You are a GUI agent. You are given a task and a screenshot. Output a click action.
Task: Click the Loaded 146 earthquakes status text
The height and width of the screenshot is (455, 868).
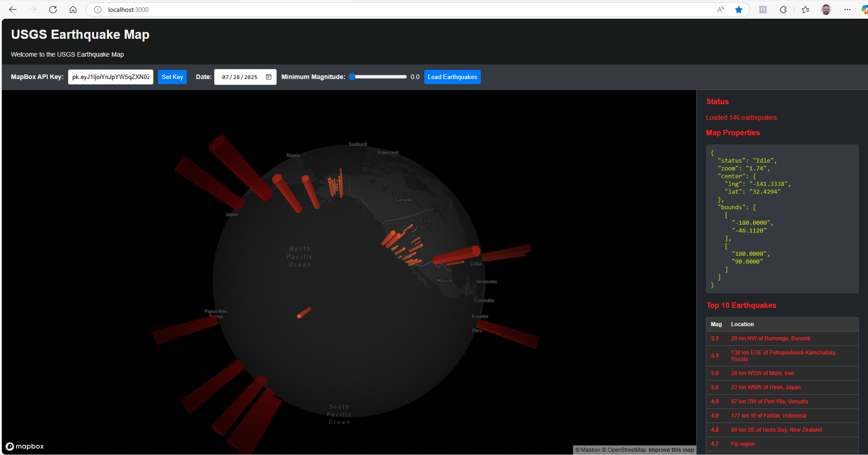[x=742, y=117]
